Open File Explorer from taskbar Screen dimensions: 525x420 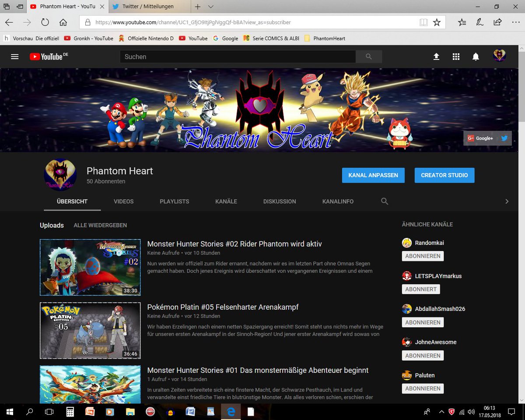coord(130,412)
